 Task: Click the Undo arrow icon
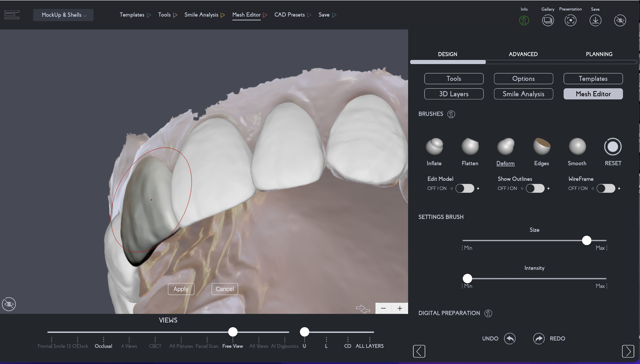tap(510, 339)
